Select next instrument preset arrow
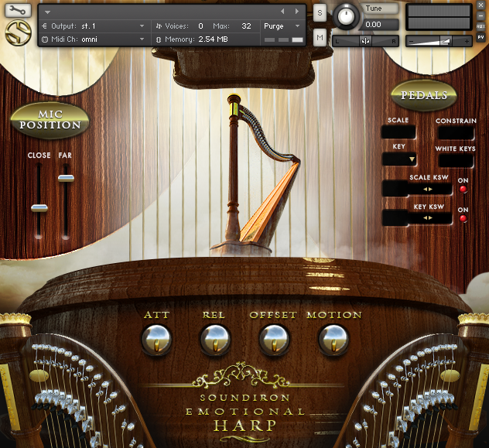489x448 pixels. point(297,12)
